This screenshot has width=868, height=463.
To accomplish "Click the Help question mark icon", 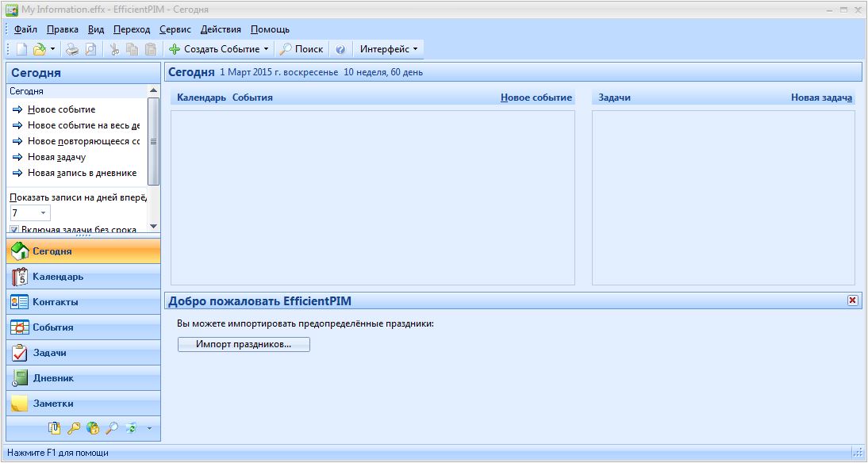I will click(340, 49).
